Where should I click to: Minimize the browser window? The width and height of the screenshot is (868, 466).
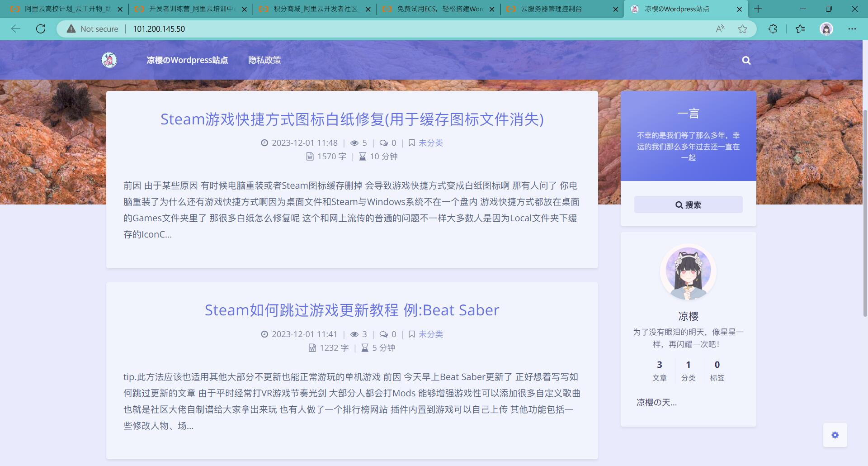pyautogui.click(x=803, y=9)
